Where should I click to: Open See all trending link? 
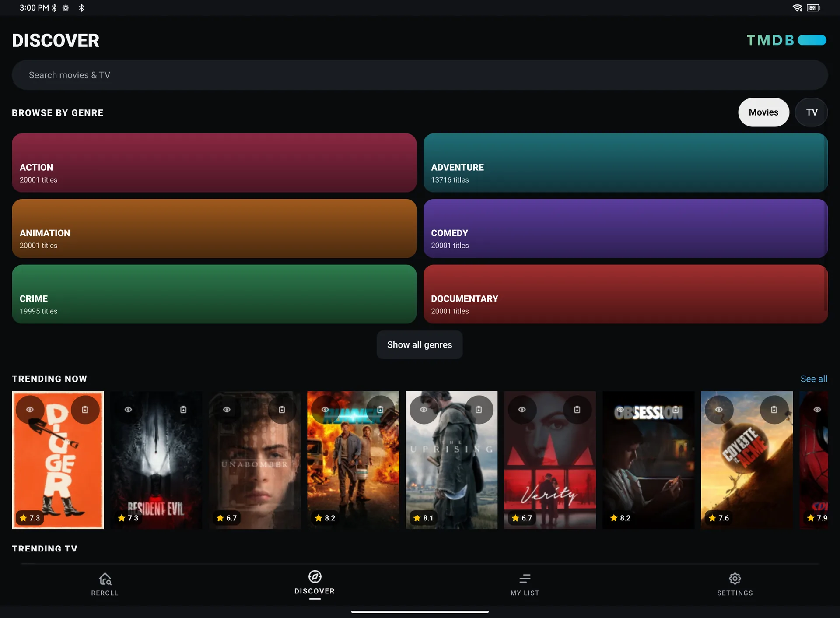click(x=814, y=379)
